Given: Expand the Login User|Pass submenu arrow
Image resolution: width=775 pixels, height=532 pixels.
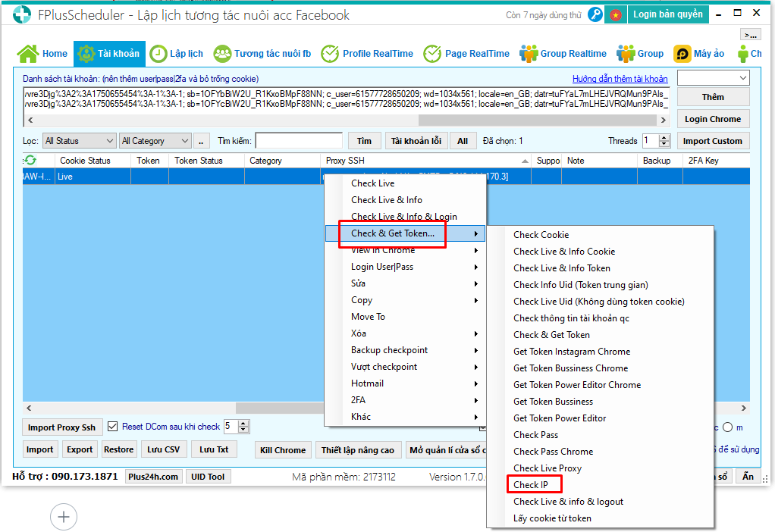Looking at the screenshot, I should point(476,268).
